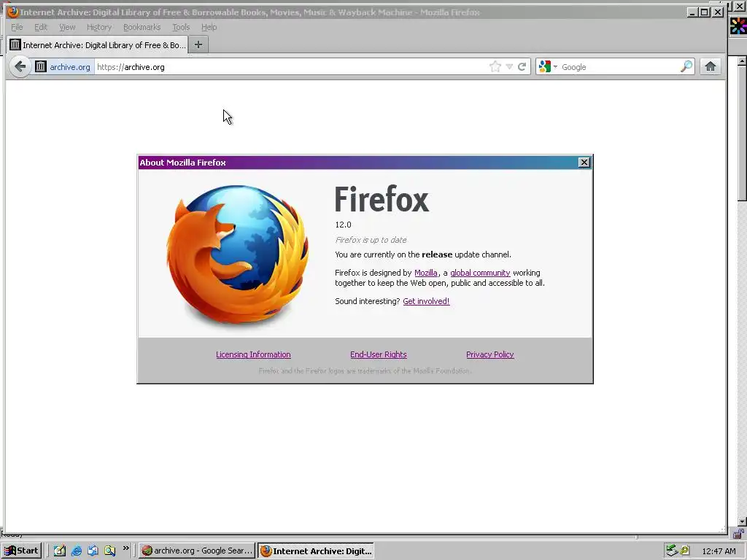Open the Privacy Policy link
This screenshot has height=560, width=747.
(490, 354)
